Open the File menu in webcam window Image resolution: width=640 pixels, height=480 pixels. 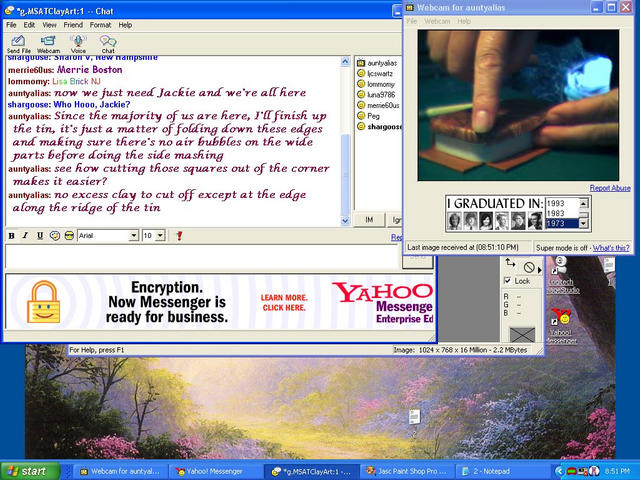click(412, 21)
